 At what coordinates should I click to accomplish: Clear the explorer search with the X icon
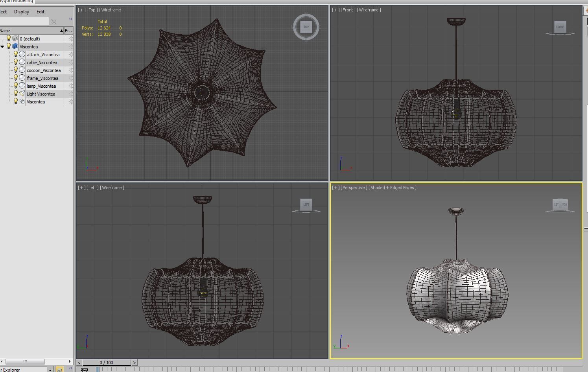[x=54, y=21]
